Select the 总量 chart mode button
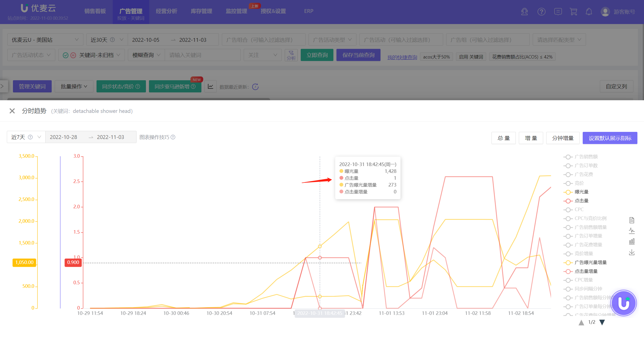Image resolution: width=644 pixels, height=345 pixels. [503, 138]
